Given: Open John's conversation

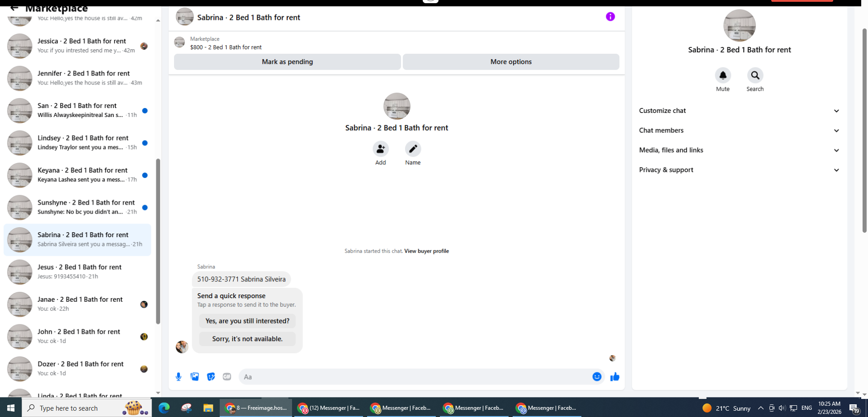Looking at the screenshot, I should coord(77,337).
